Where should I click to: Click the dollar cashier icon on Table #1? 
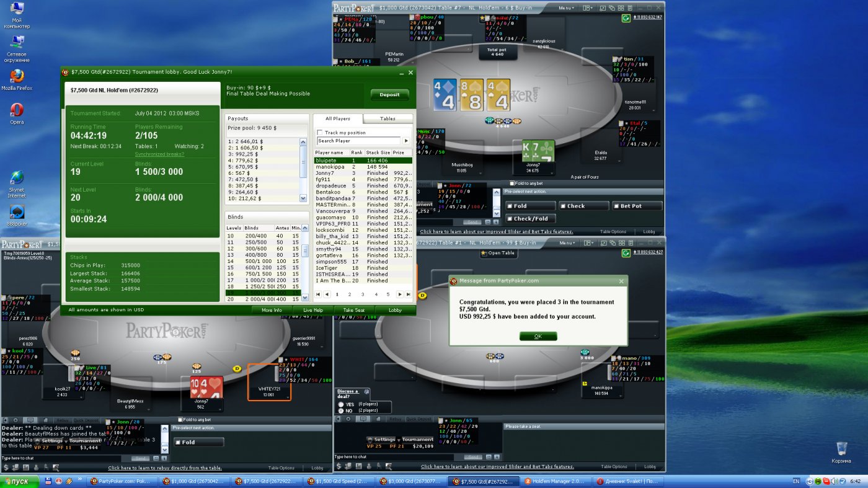pos(339,466)
